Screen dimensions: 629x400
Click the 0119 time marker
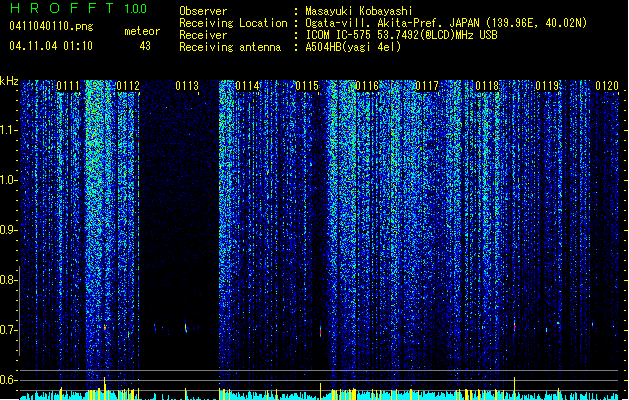547,86
